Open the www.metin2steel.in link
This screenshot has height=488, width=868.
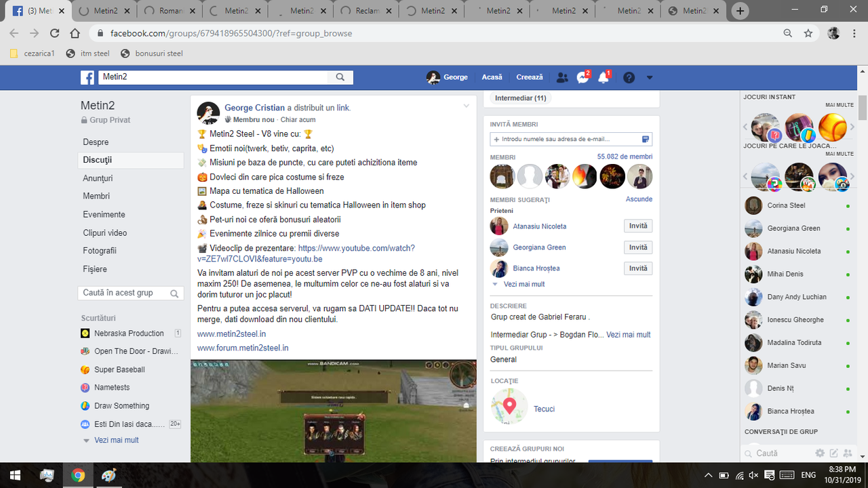coord(231,333)
